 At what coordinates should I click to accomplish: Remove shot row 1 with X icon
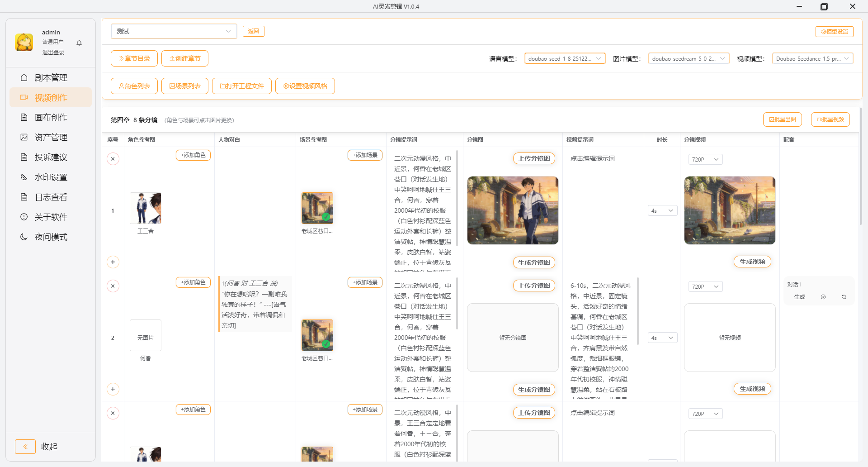click(113, 159)
